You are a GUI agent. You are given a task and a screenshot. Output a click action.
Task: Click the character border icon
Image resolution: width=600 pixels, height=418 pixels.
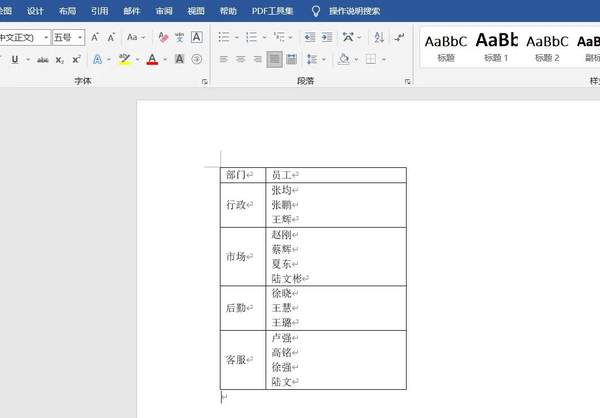[197, 37]
